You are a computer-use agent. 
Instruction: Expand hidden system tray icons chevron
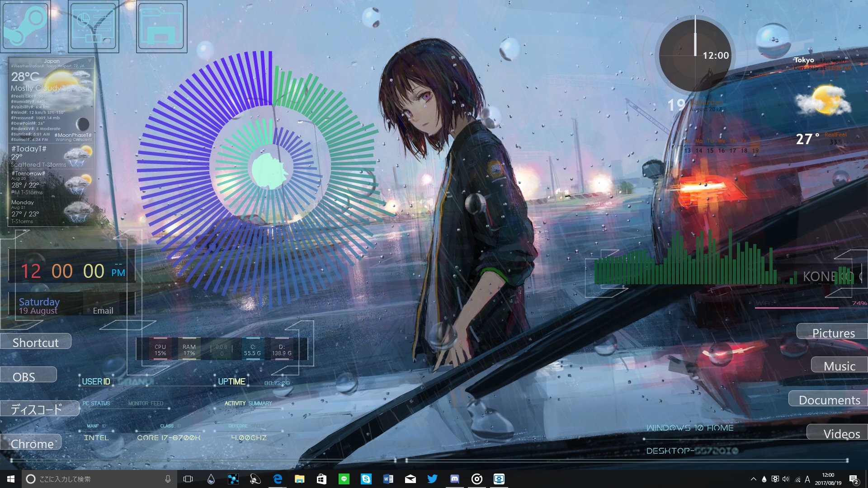pyautogui.click(x=753, y=479)
